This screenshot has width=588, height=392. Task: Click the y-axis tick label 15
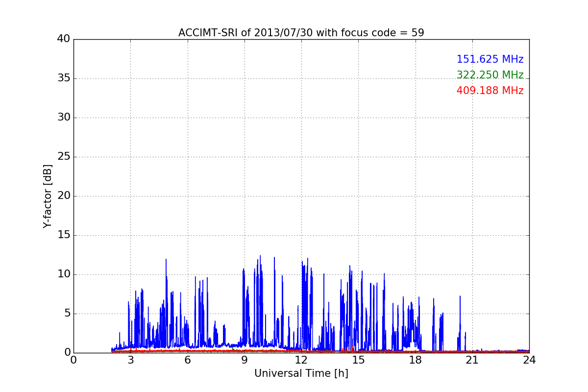pyautogui.click(x=64, y=235)
